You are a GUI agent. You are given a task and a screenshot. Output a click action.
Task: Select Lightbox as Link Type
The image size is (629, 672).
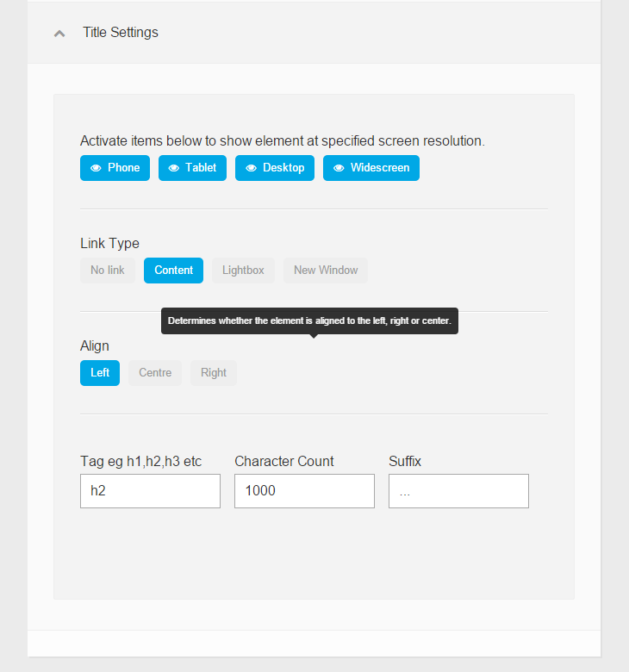[243, 271]
